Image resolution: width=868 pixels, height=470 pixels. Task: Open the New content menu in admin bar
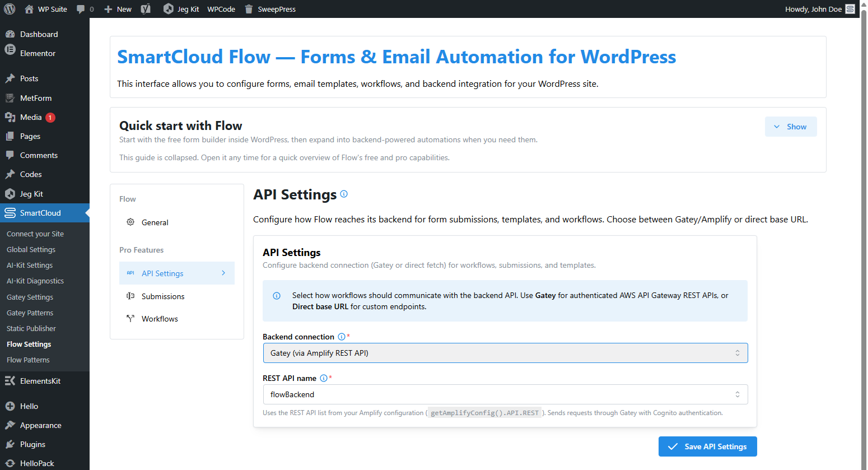[x=118, y=9]
